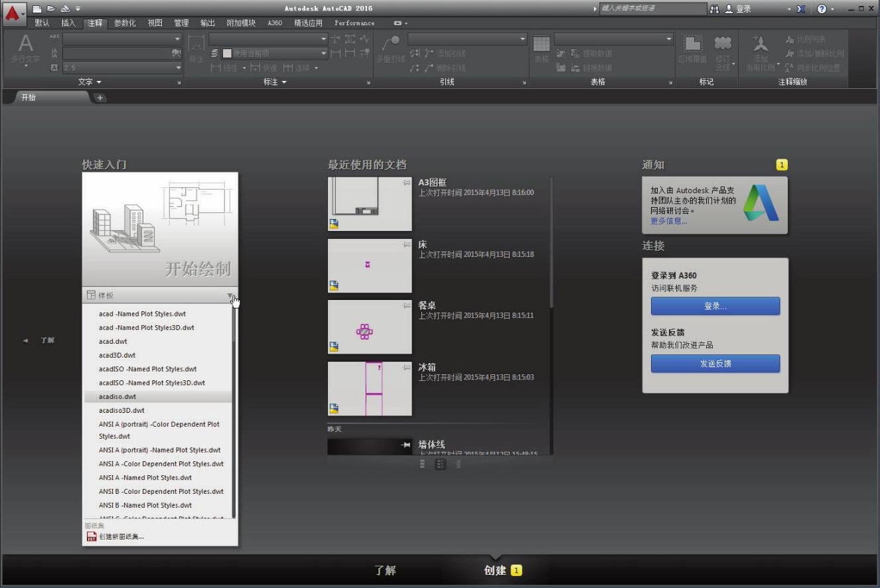The height and width of the screenshot is (588, 880).
Task: Click the 登录... button under A360
Action: coord(715,306)
